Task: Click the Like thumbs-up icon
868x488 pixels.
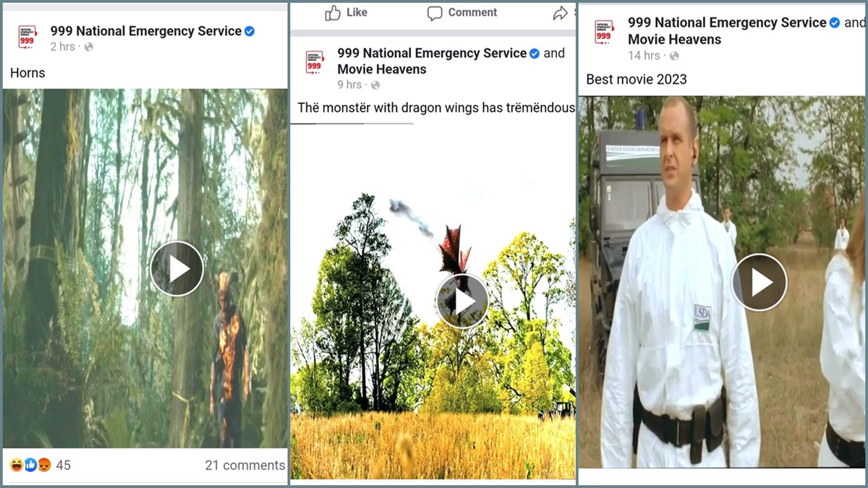Action: click(333, 13)
